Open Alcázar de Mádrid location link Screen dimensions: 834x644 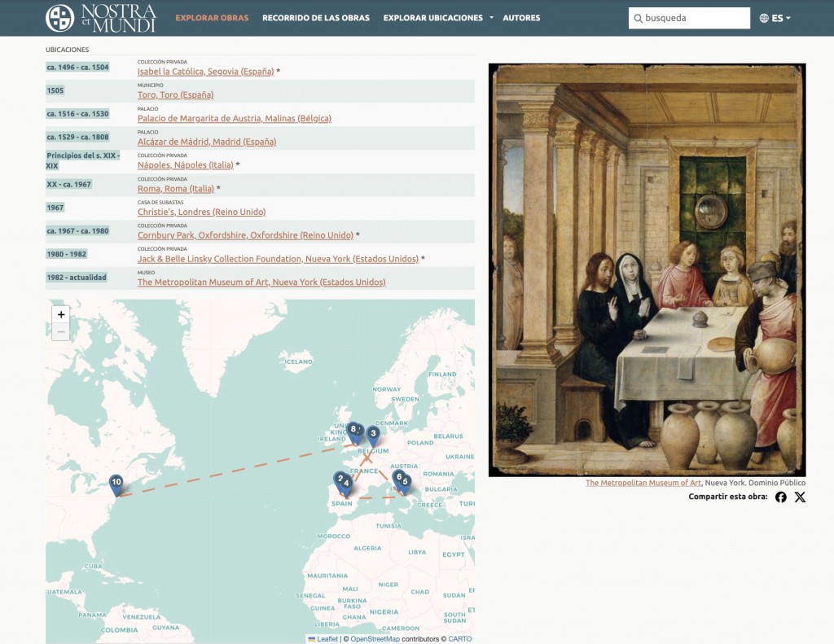207,142
